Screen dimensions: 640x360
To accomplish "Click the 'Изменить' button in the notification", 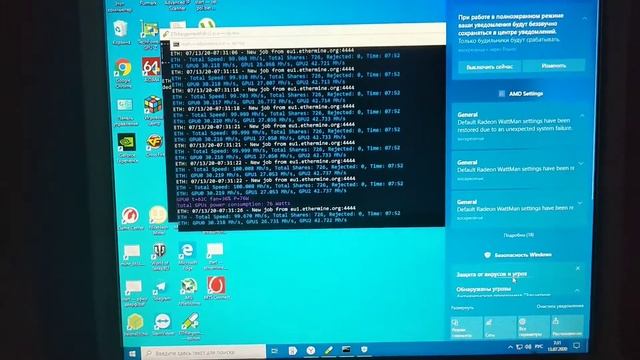I will click(x=553, y=65).
